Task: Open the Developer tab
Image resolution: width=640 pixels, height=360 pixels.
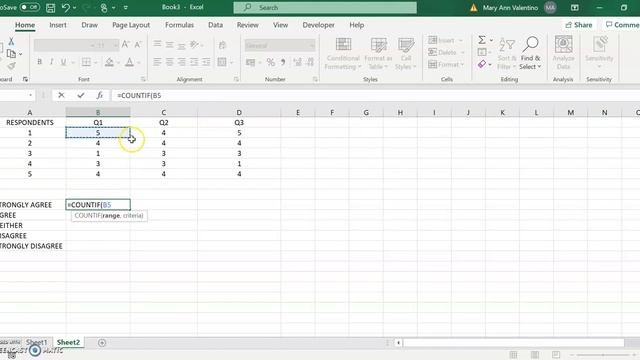Action: click(x=318, y=25)
